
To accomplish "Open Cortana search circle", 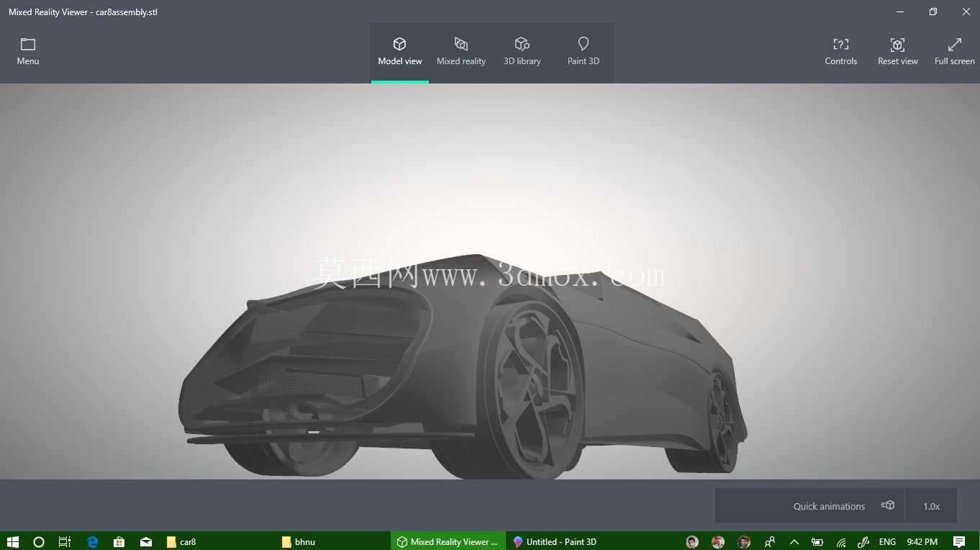I will pyautogui.click(x=39, y=541).
